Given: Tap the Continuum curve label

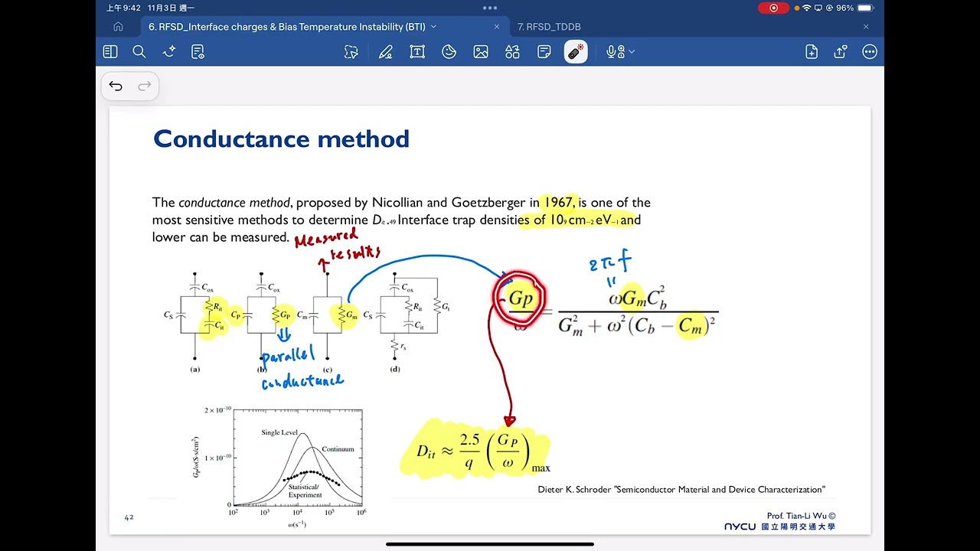Looking at the screenshot, I should [338, 449].
